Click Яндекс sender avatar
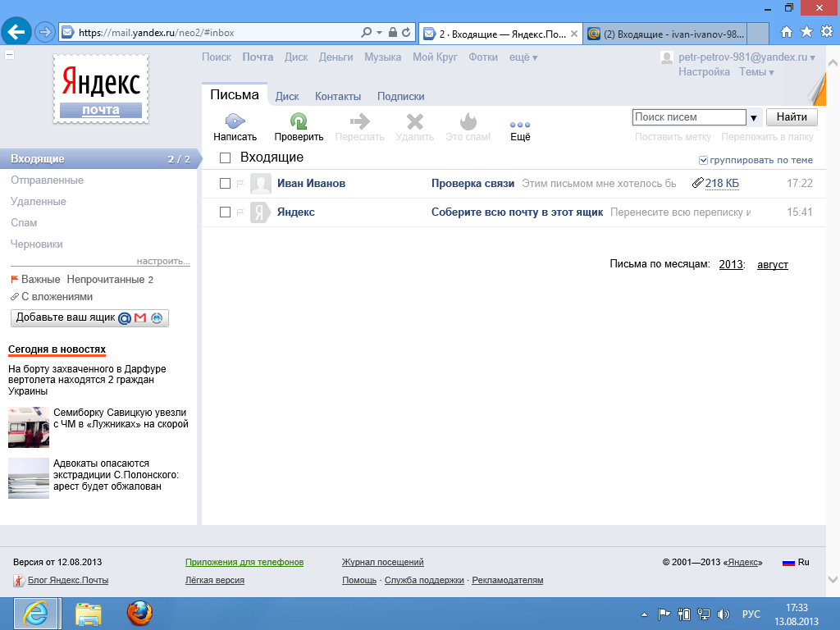This screenshot has height=630, width=840. [x=260, y=212]
